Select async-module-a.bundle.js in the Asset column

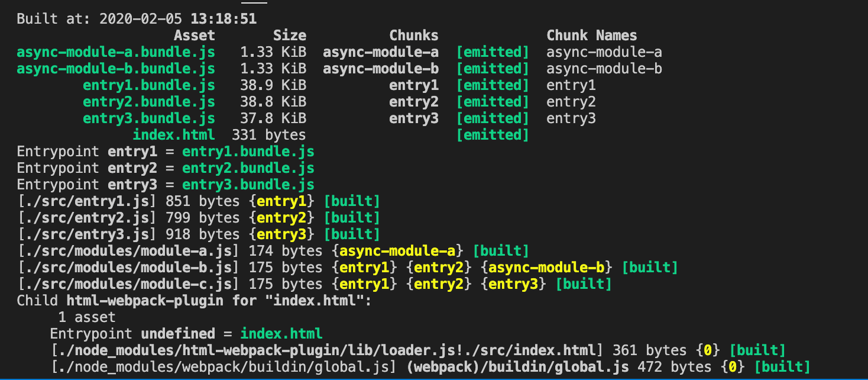116,52
